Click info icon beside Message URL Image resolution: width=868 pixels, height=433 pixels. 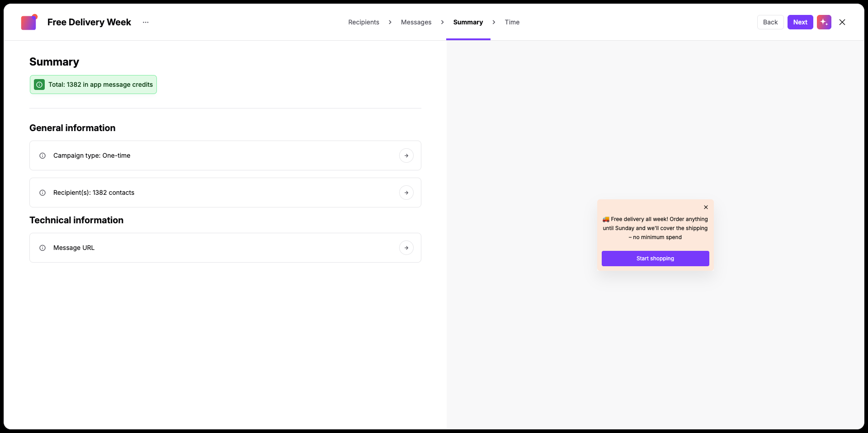pyautogui.click(x=42, y=248)
